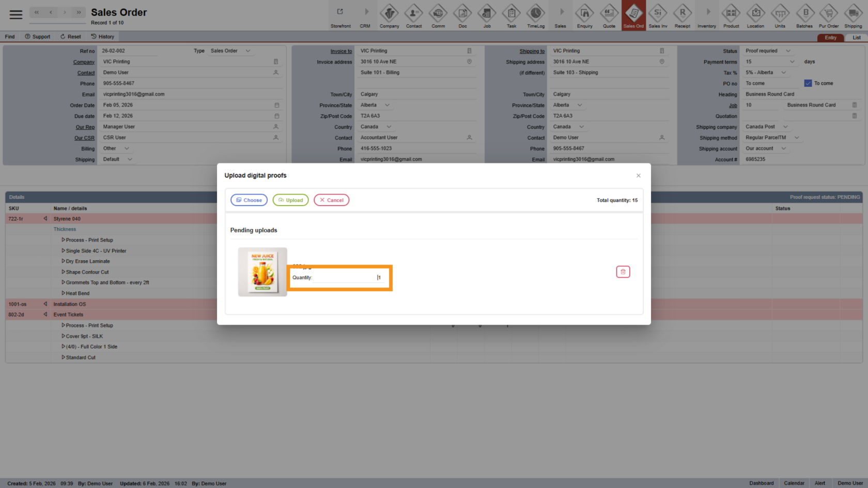The image size is (868, 488).
Task: Open the hamburger main menu
Action: 16,14
